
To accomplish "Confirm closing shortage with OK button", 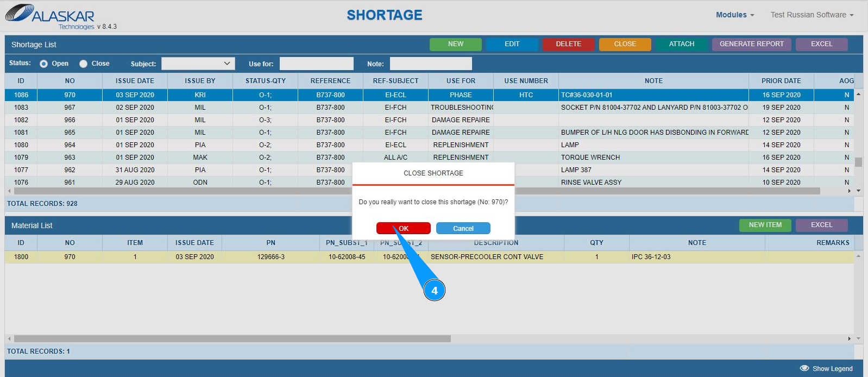I will [x=404, y=228].
